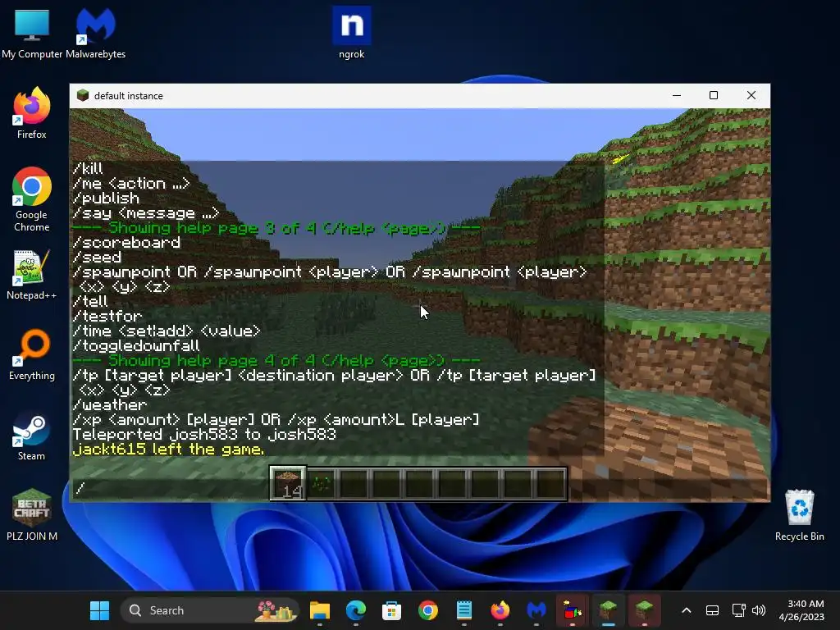Expand the hidden system tray icons chevron
Viewport: 840px width, 630px height.
point(687,610)
